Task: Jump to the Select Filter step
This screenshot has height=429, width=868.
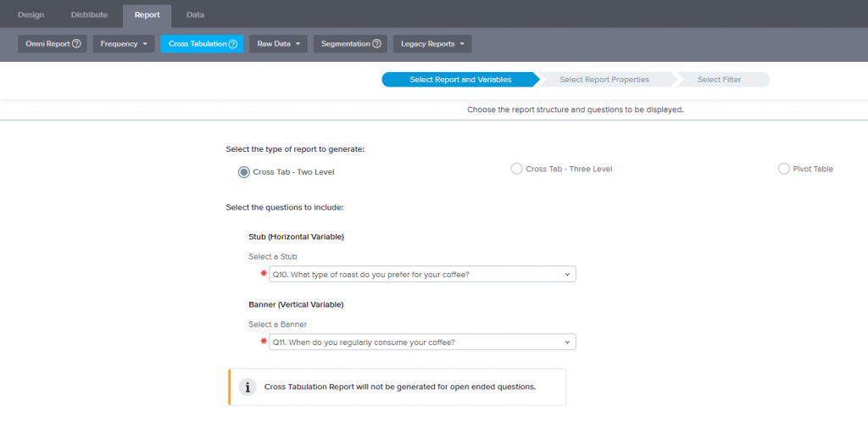Action: (x=719, y=80)
